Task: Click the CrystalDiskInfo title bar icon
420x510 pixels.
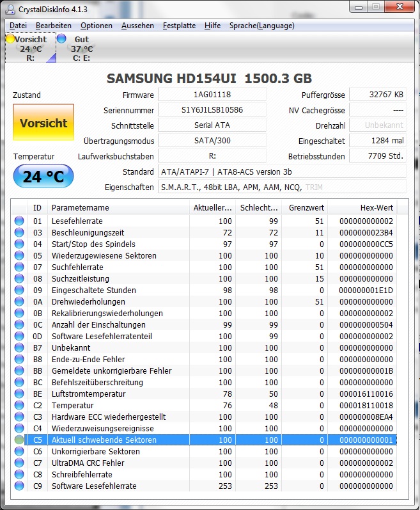Action: point(10,10)
